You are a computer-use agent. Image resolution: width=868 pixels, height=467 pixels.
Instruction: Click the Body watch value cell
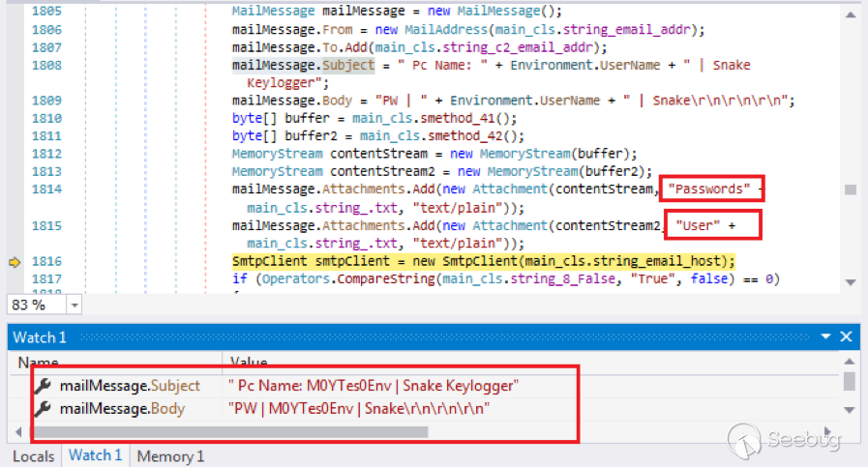click(359, 409)
